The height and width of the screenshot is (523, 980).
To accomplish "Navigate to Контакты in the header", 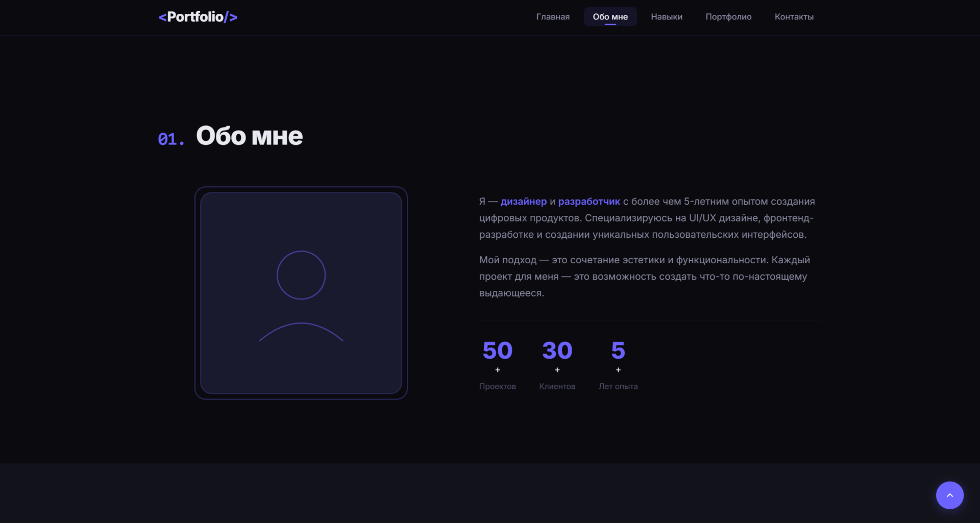I will [x=794, y=17].
